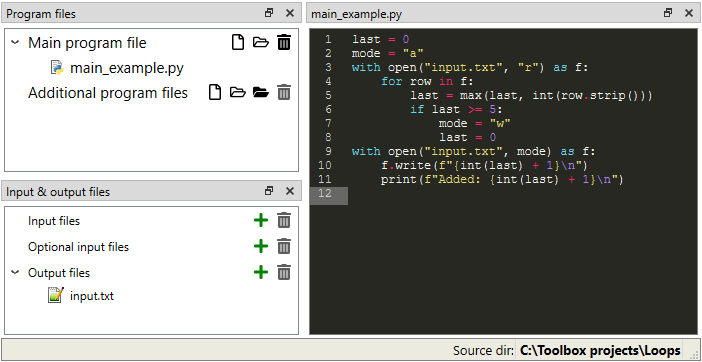Click source dir path C:\Toolbox projects\Loops
Viewport: 702px width, 362px height.
coord(600,350)
